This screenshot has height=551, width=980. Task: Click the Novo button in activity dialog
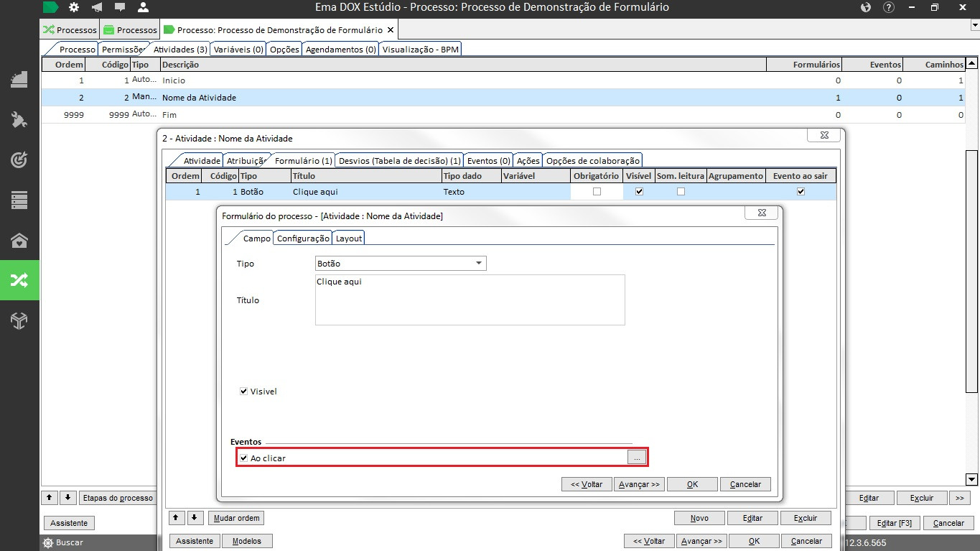click(699, 518)
